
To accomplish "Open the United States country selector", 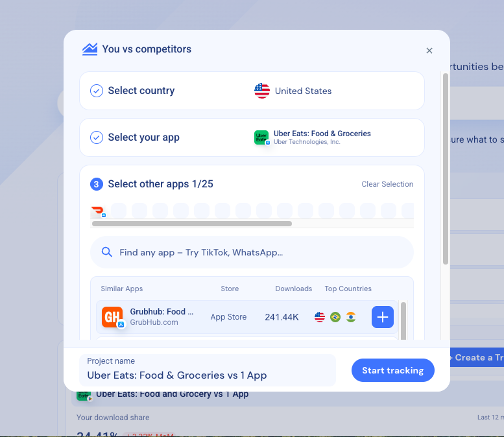I will (252, 91).
